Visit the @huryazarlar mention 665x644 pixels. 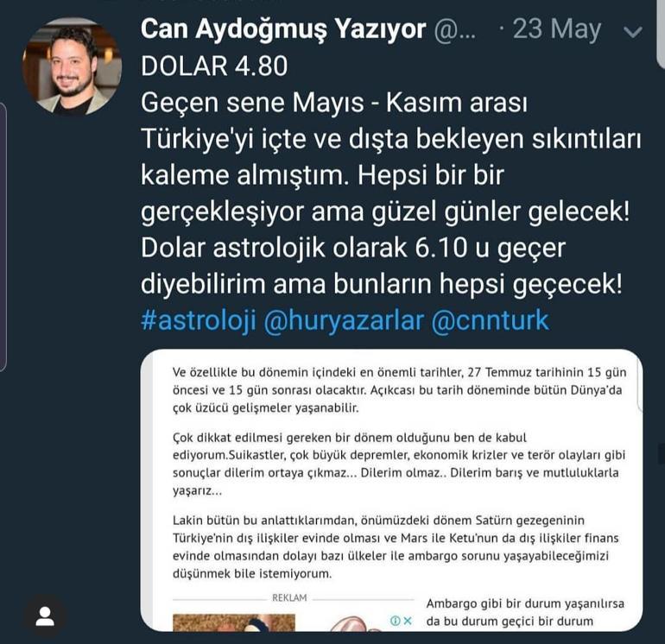point(344,320)
